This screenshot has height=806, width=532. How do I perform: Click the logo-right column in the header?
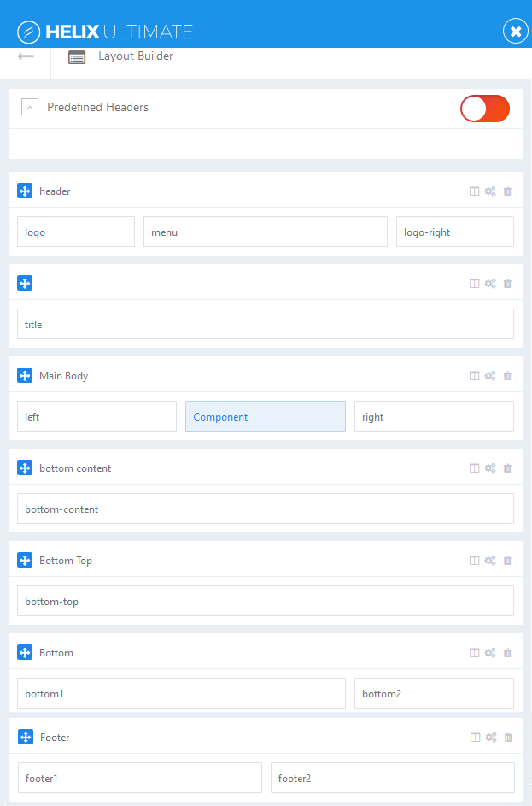click(x=454, y=232)
